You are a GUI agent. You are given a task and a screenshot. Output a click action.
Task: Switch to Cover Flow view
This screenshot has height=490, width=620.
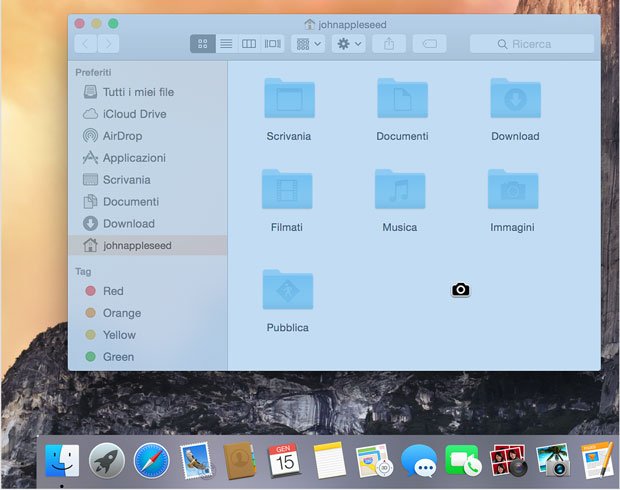(x=272, y=44)
